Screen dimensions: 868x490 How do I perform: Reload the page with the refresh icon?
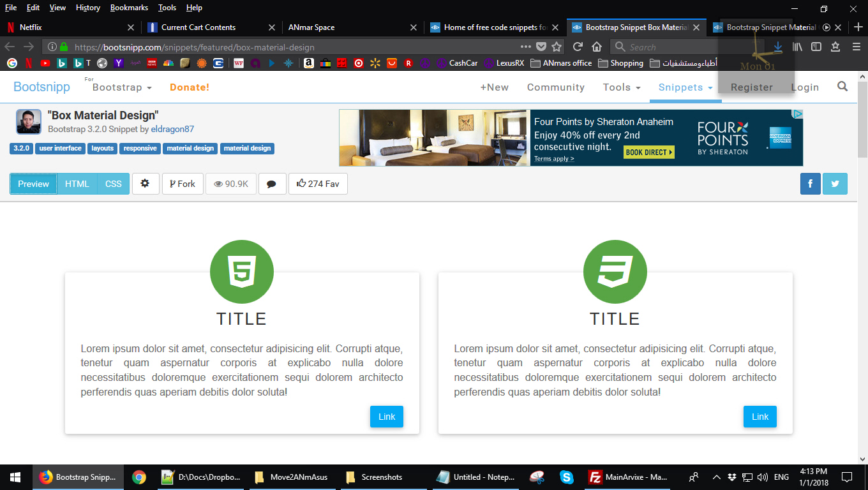coord(578,47)
